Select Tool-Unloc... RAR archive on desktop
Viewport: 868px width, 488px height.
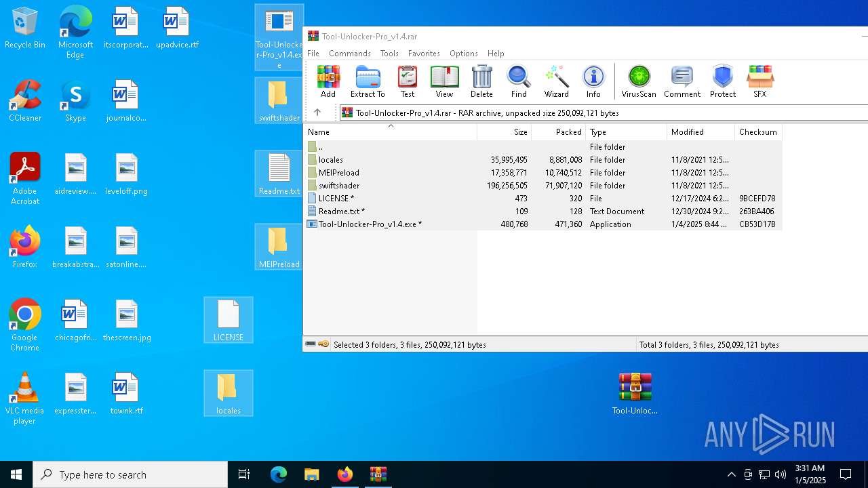(x=635, y=393)
